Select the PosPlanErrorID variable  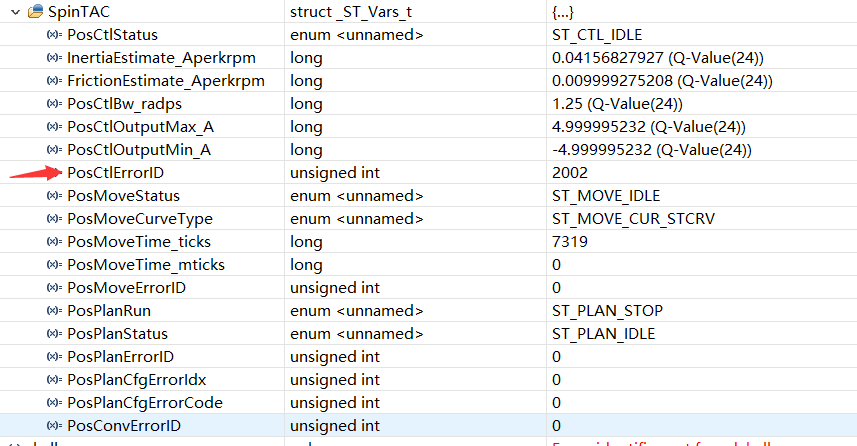120,356
